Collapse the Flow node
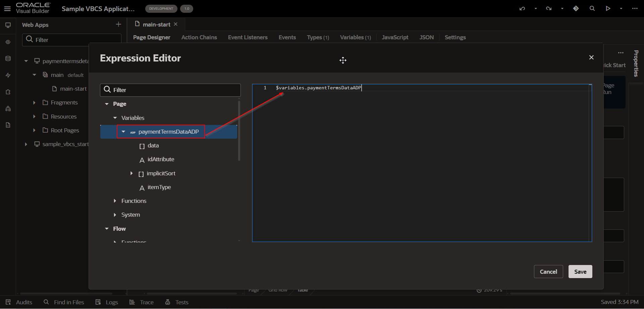644x309 pixels. click(107, 229)
